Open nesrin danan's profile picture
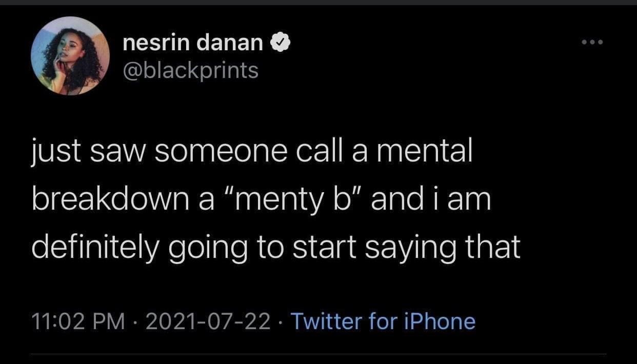Image resolution: width=637 pixels, height=364 pixels. (x=70, y=56)
